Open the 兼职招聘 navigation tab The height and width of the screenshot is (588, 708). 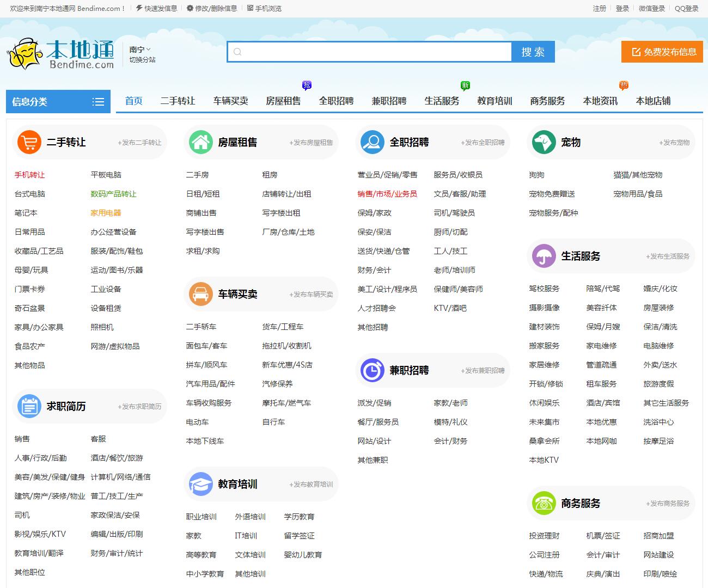tap(389, 101)
